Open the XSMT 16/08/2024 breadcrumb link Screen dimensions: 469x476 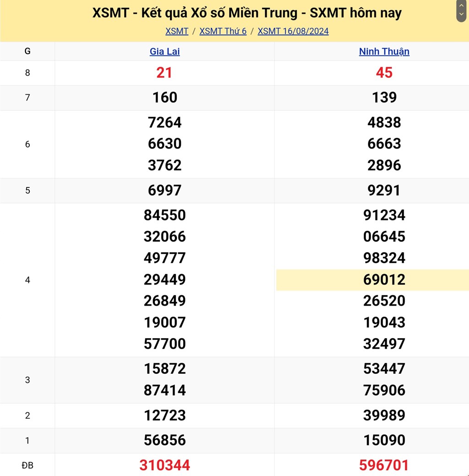293,31
